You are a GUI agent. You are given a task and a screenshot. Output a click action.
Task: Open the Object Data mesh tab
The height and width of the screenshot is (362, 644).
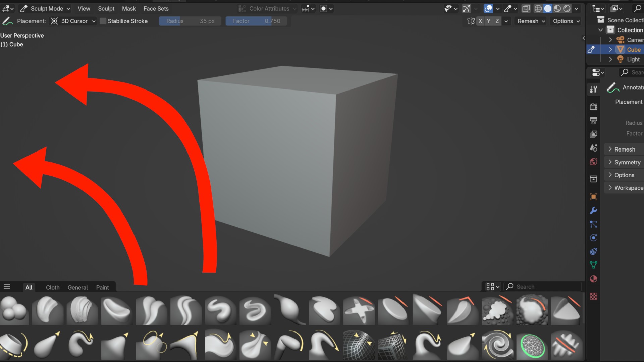tap(593, 265)
